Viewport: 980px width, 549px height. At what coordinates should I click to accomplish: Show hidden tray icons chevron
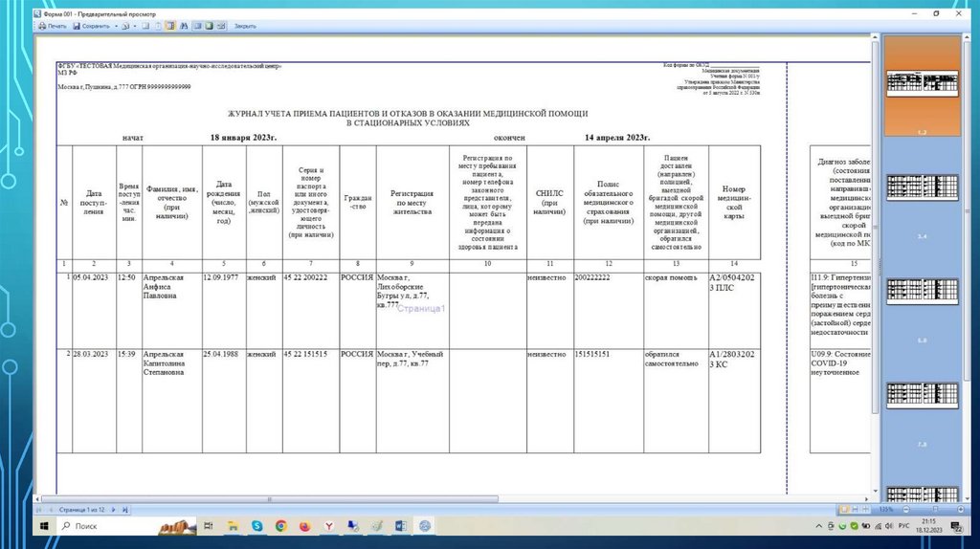tap(819, 526)
